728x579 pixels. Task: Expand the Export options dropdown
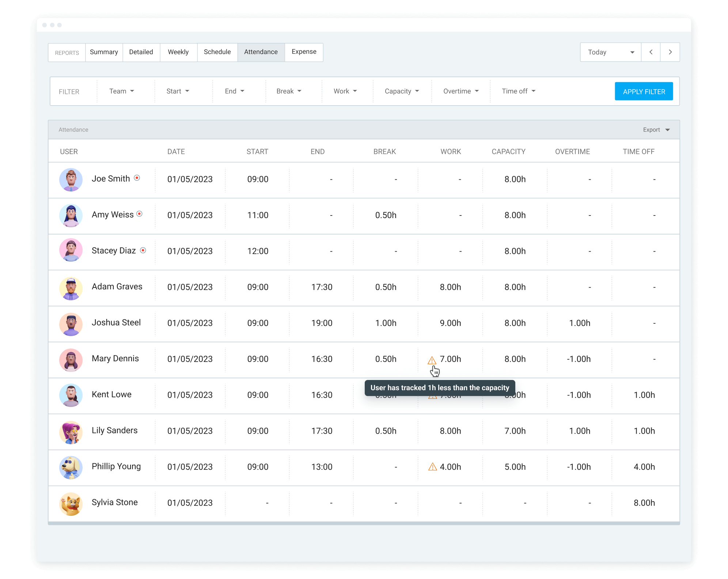click(x=656, y=130)
